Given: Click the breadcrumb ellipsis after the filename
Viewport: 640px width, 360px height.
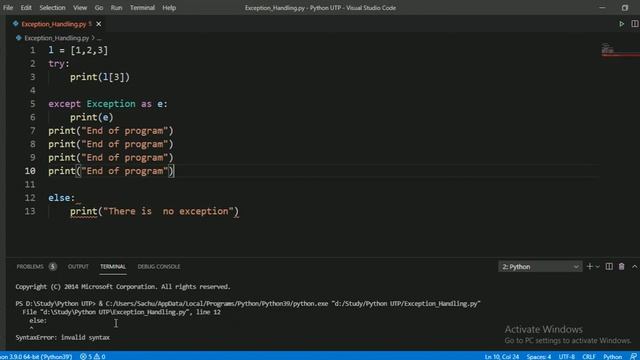Looking at the screenshot, I should click(x=99, y=38).
